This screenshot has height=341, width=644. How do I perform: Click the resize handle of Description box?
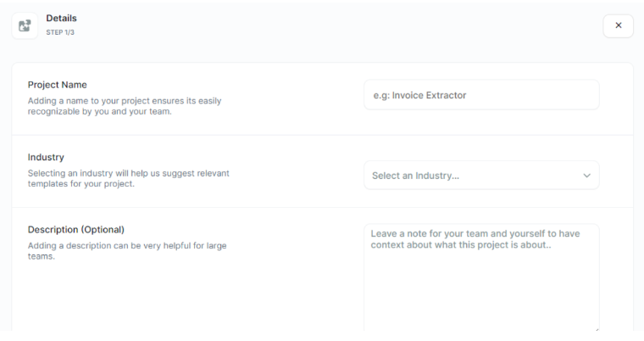click(x=596, y=327)
